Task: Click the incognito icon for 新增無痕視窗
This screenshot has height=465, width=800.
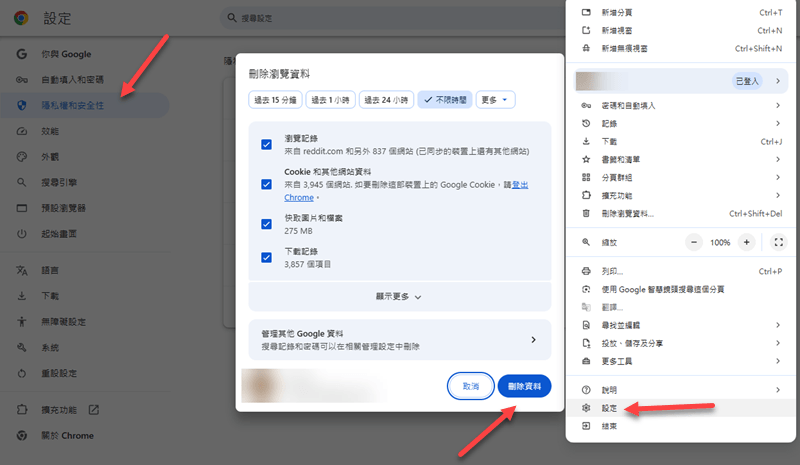Action: point(586,48)
